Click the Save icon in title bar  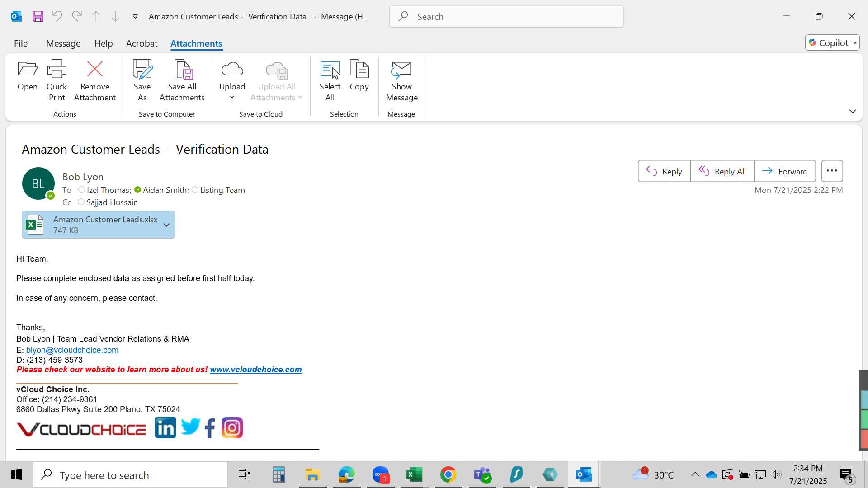[38, 17]
